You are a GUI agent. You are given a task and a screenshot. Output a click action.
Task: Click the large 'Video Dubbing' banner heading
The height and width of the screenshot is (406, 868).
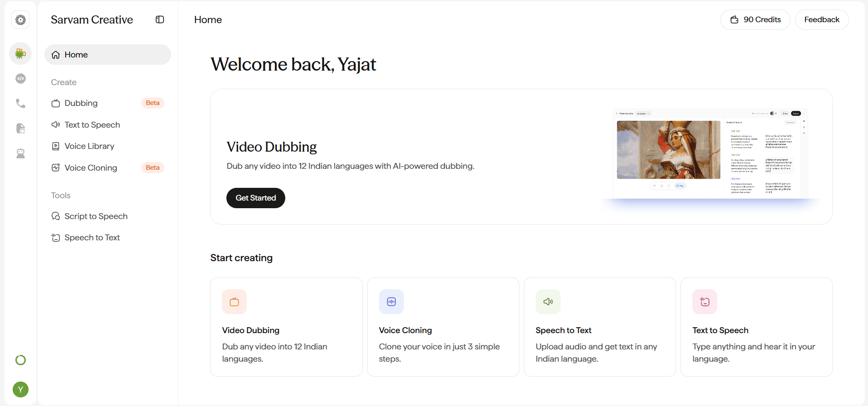(x=272, y=147)
